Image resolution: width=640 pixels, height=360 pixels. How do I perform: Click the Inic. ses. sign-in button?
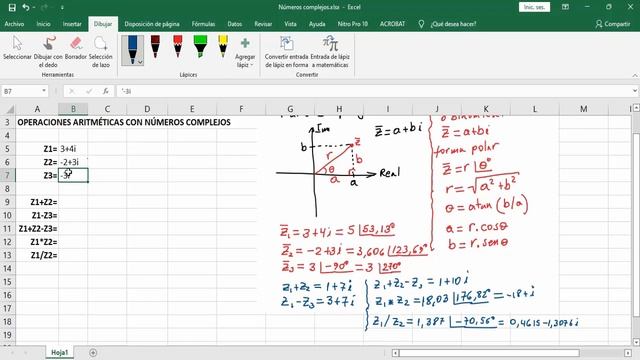(534, 7)
